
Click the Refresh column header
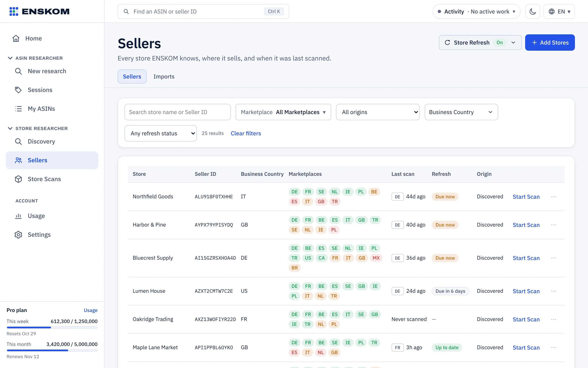(441, 174)
